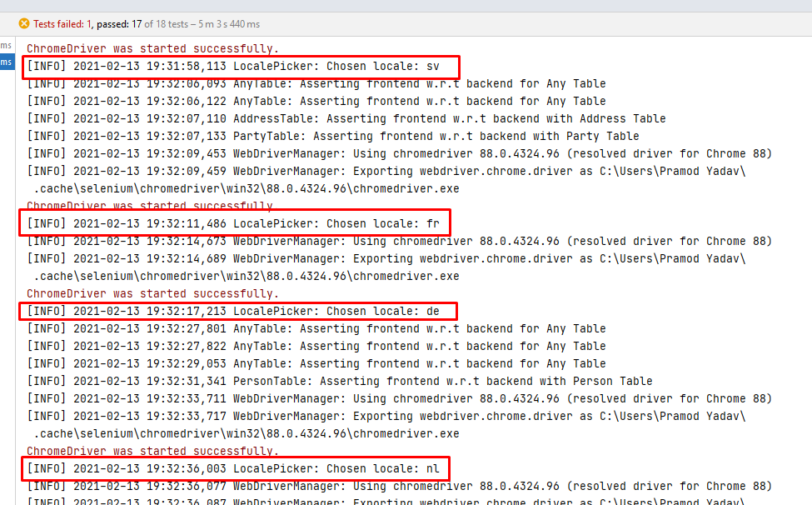Image resolution: width=812 pixels, height=505 pixels.
Task: Click the 'ChromeDriver was started successfully' line above locale nl
Action: click(152, 451)
